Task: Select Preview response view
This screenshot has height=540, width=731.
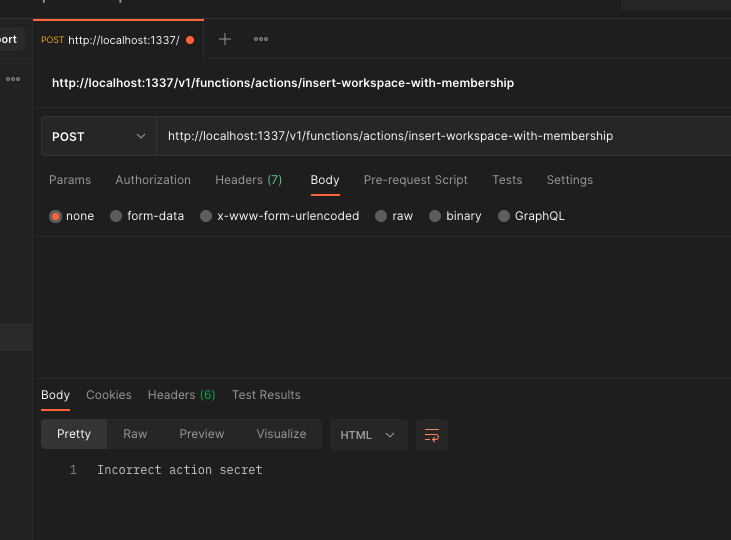Action: pyautogui.click(x=202, y=434)
